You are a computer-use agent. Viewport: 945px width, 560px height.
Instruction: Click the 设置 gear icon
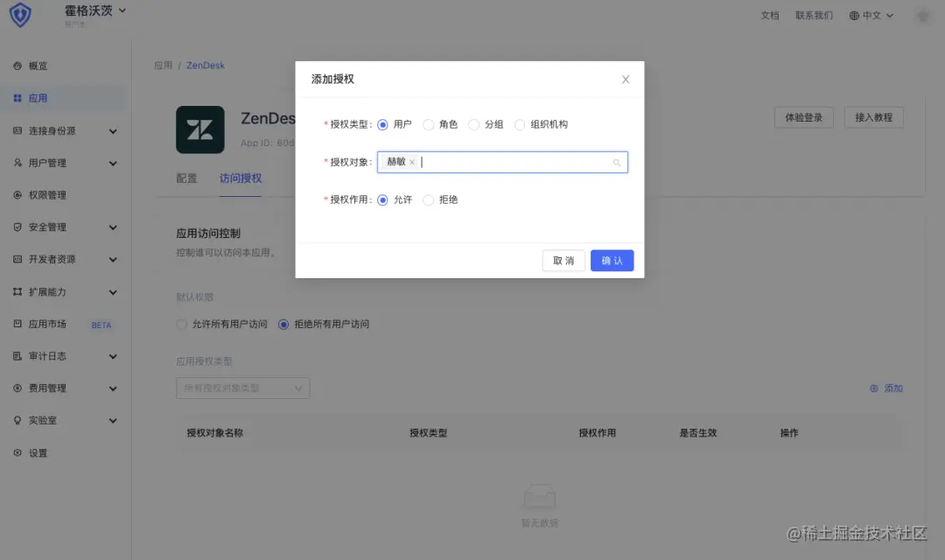pos(17,452)
